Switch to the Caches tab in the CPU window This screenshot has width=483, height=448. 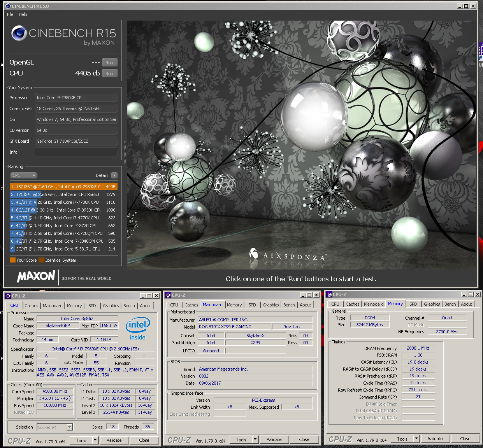pyautogui.click(x=32, y=306)
